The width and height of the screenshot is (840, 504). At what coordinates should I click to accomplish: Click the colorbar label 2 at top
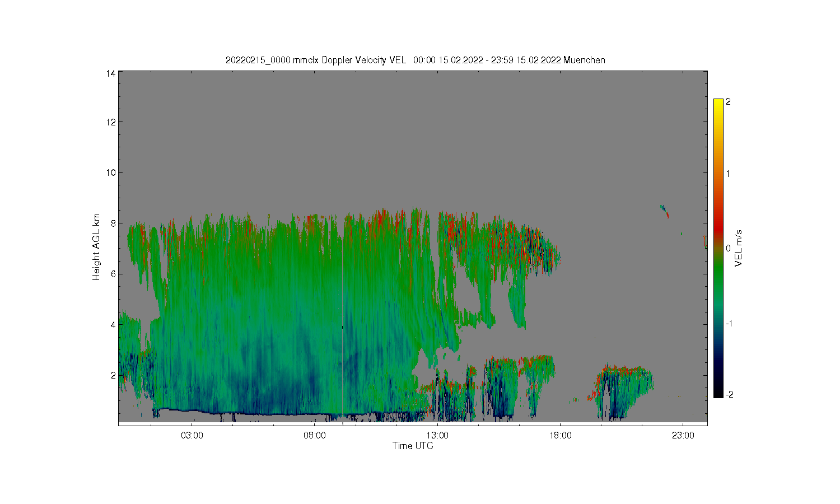[x=728, y=102]
